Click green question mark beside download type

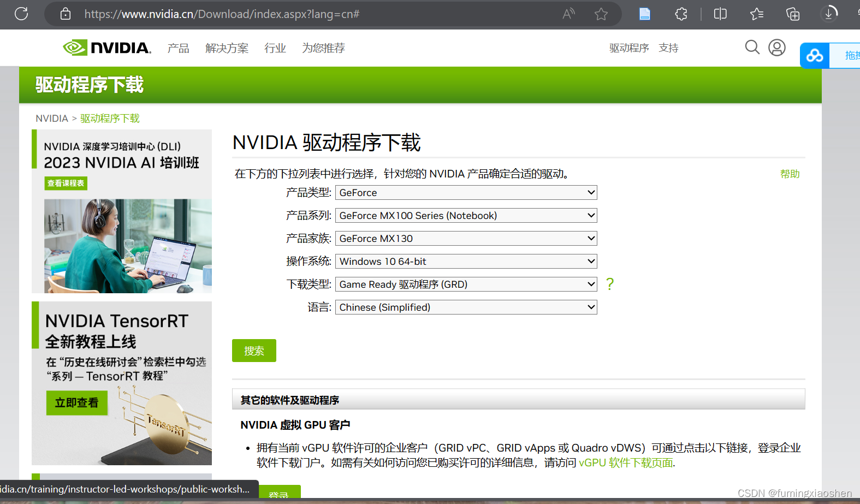tap(610, 284)
